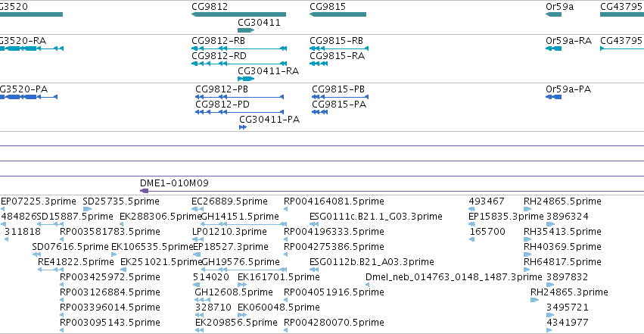Viewport: 644px width, 334px height.
Task: Click the Or59a-PA protein feature
Action: [553, 97]
